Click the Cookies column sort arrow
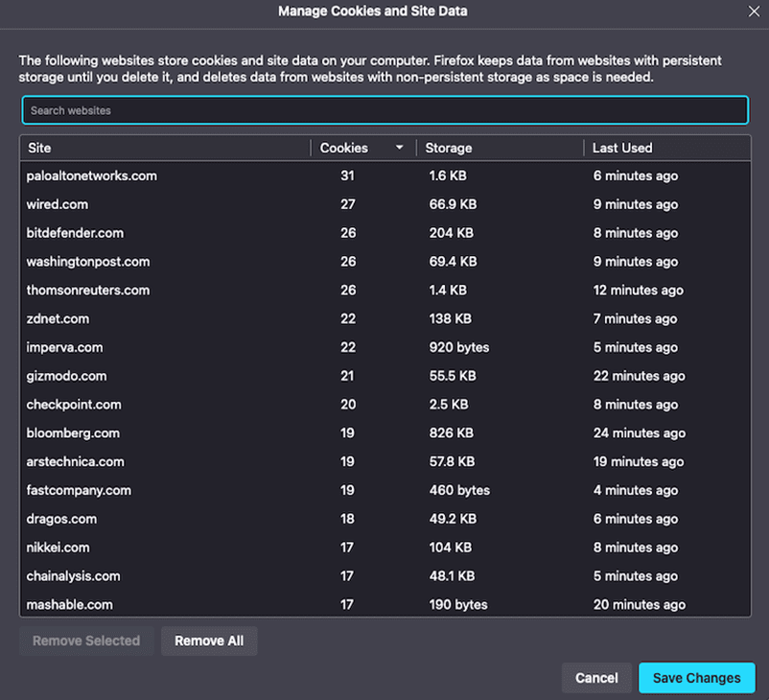The width and height of the screenshot is (769, 700). [x=399, y=148]
